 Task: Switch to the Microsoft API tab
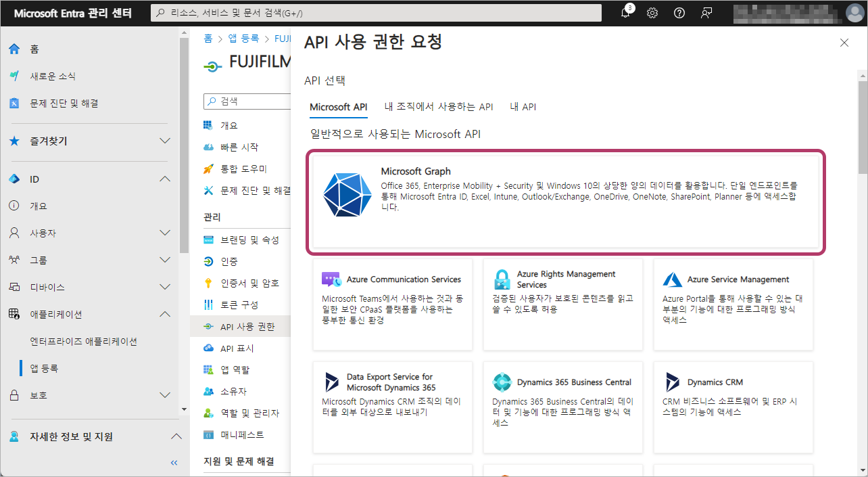[339, 107]
